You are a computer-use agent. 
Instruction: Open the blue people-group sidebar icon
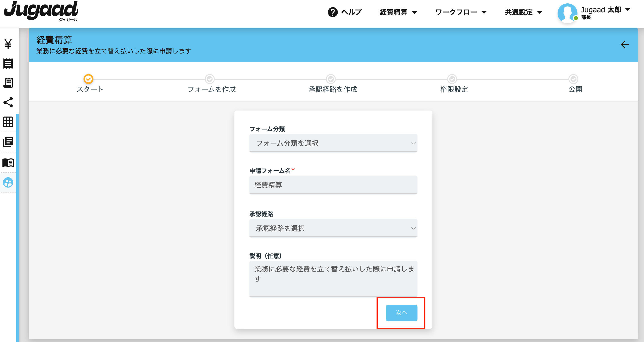(8, 182)
